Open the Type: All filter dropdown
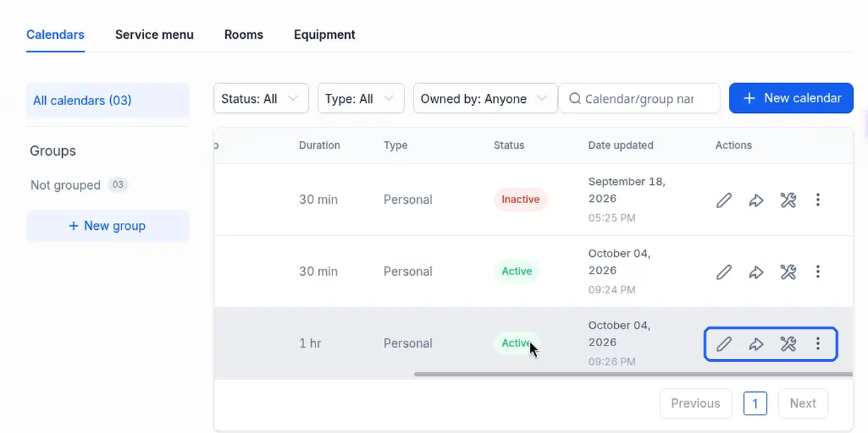Image resolution: width=868 pixels, height=433 pixels. click(361, 99)
